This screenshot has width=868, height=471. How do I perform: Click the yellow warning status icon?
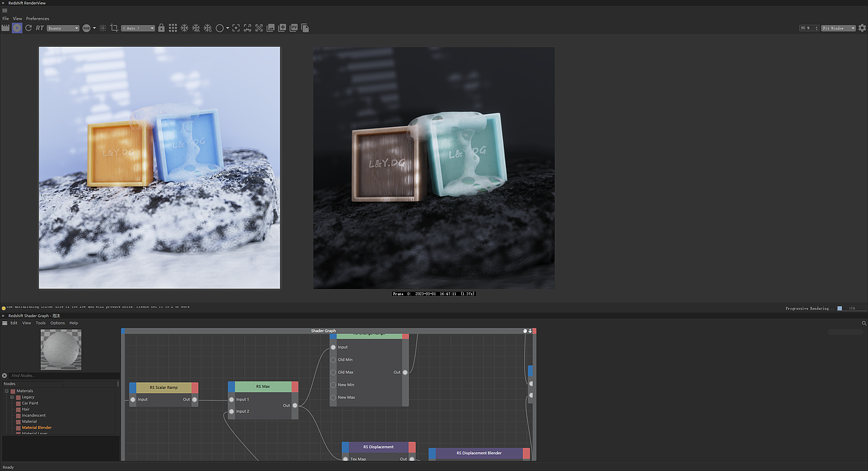(x=3, y=308)
